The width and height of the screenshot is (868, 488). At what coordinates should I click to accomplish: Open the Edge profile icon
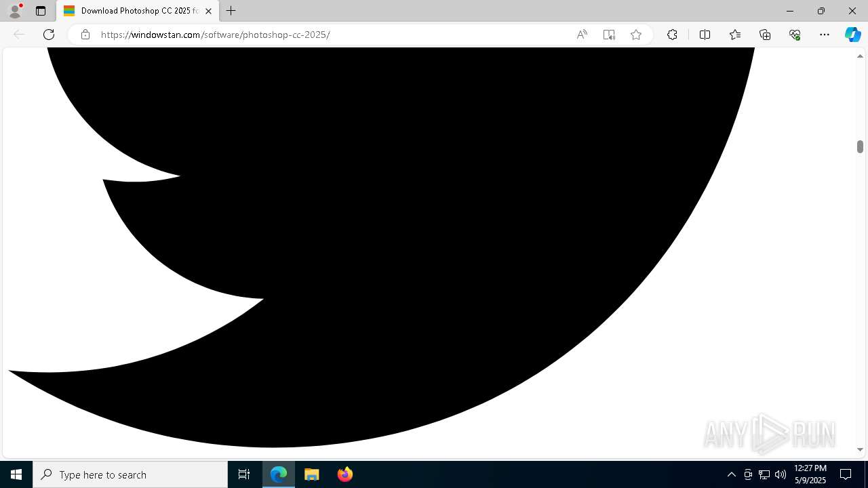pyautogui.click(x=15, y=11)
